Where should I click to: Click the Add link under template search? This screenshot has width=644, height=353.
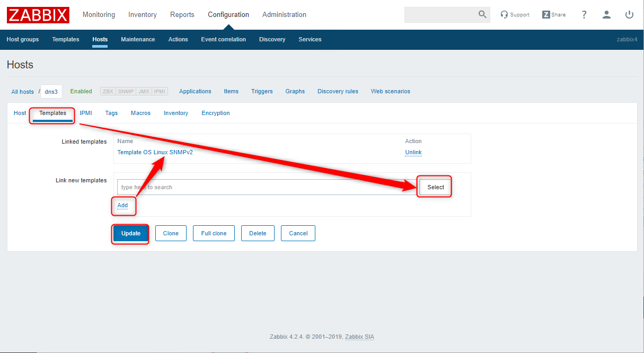pyautogui.click(x=122, y=205)
